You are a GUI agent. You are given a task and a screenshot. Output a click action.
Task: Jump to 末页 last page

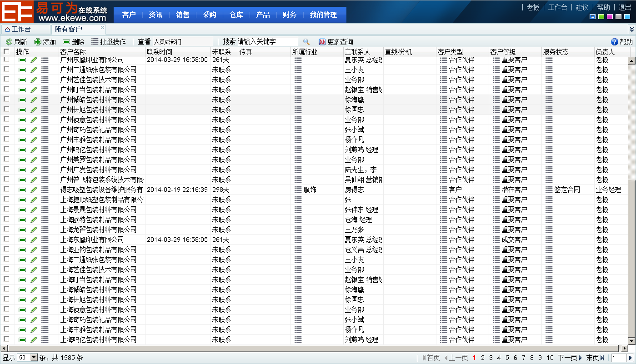click(x=595, y=358)
